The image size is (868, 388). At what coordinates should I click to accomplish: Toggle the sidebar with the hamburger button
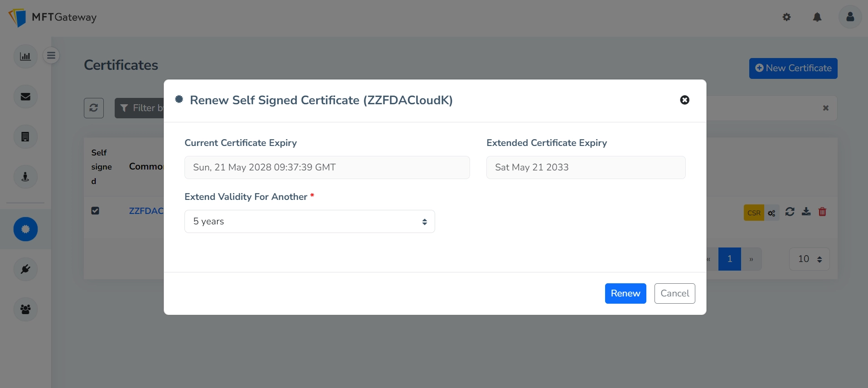[x=51, y=55]
